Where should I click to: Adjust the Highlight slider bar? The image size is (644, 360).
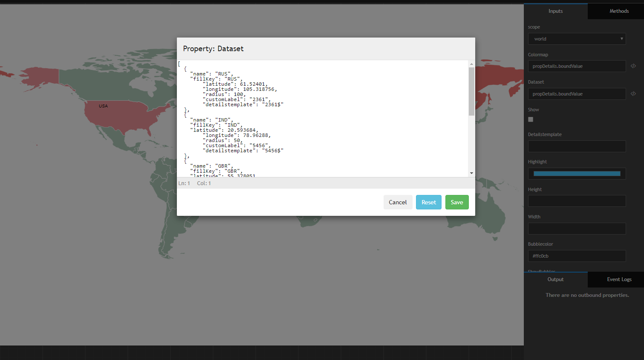click(577, 174)
